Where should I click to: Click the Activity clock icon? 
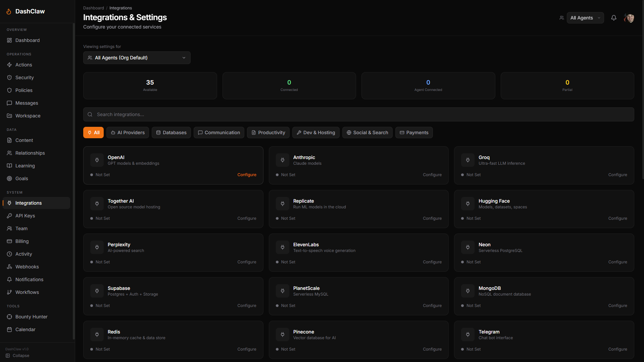pyautogui.click(x=9, y=254)
